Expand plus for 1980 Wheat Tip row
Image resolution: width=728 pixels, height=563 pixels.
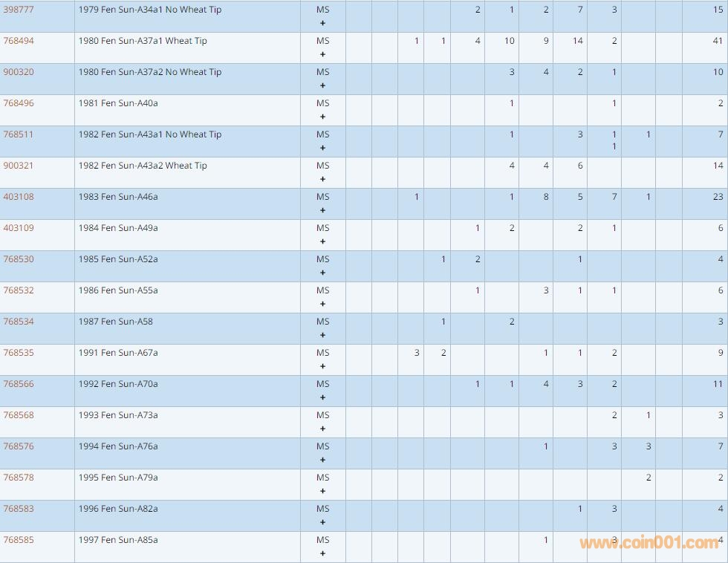(x=322, y=54)
